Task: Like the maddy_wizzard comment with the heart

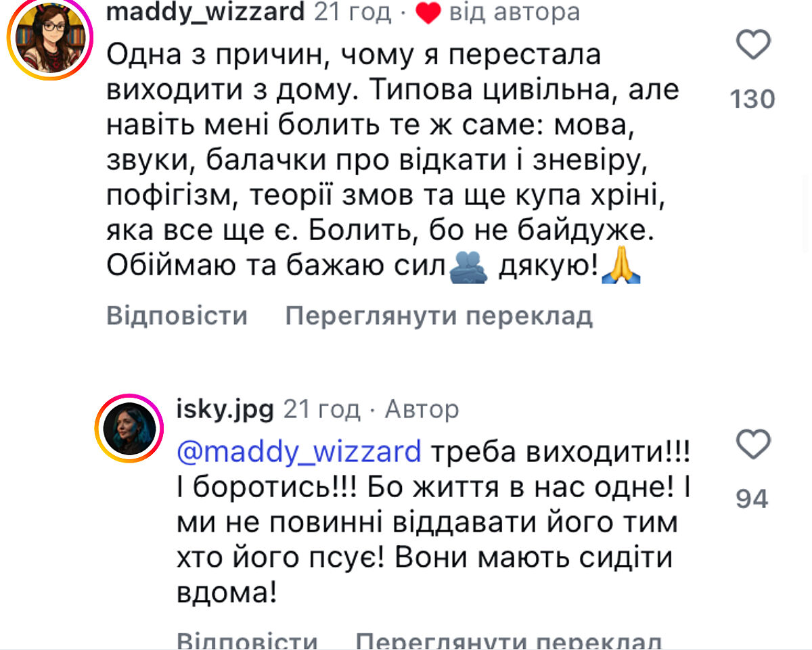Action: (752, 45)
